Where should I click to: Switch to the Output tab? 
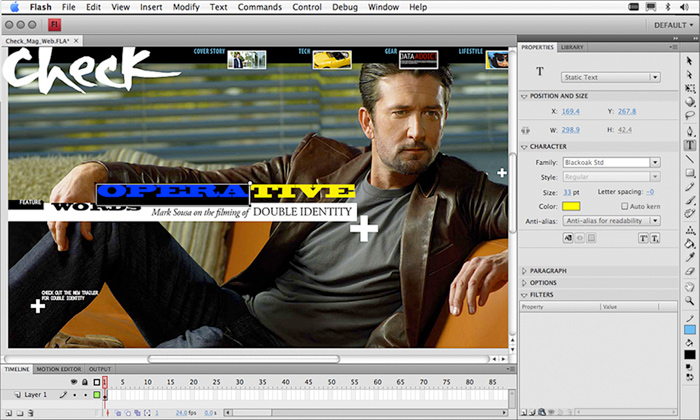click(x=100, y=369)
